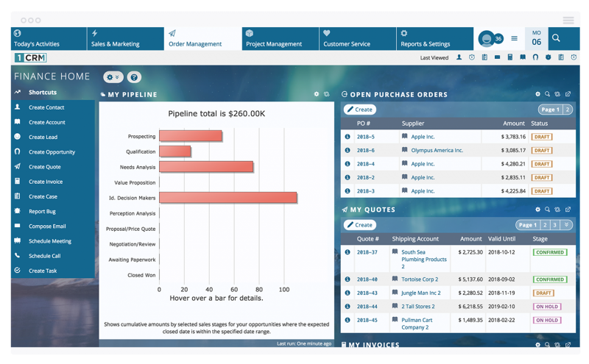This screenshot has width=589, height=364.
Task: Click the My Pipeline settings gear icon
Action: pyautogui.click(x=317, y=94)
